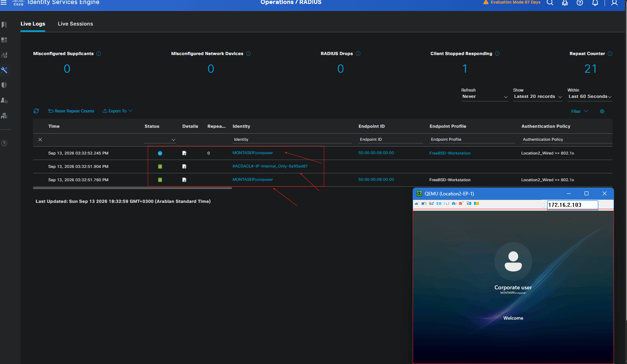Open the table column settings gear icon
The image size is (627, 364).
coord(602,111)
